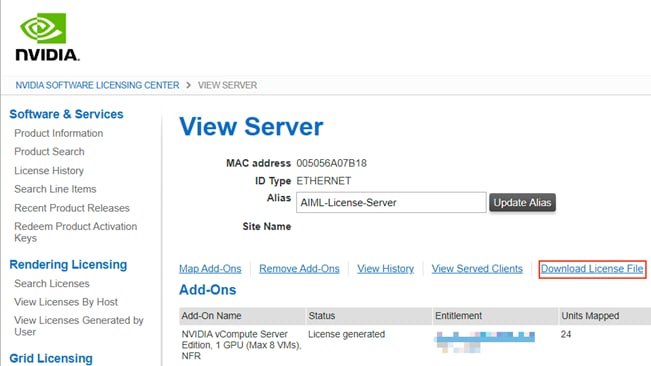The image size is (651, 366).
Task: Open the Map Add-Ons link
Action: click(210, 268)
